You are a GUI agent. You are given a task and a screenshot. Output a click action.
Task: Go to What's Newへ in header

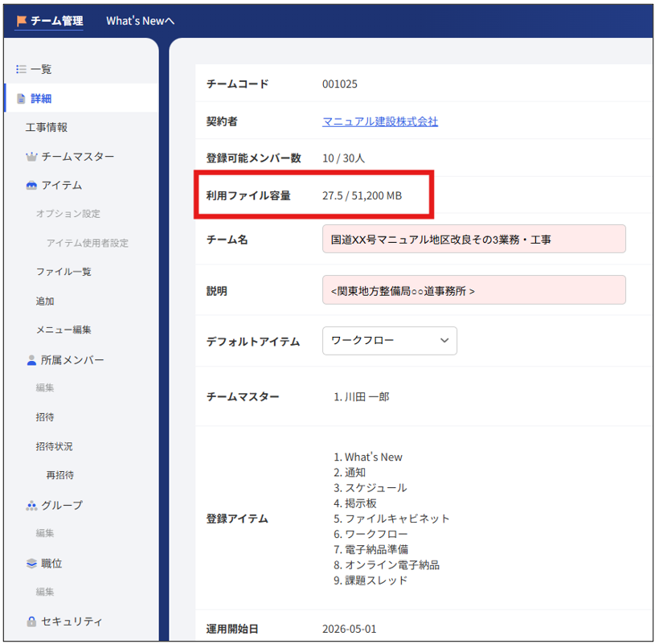point(141,21)
